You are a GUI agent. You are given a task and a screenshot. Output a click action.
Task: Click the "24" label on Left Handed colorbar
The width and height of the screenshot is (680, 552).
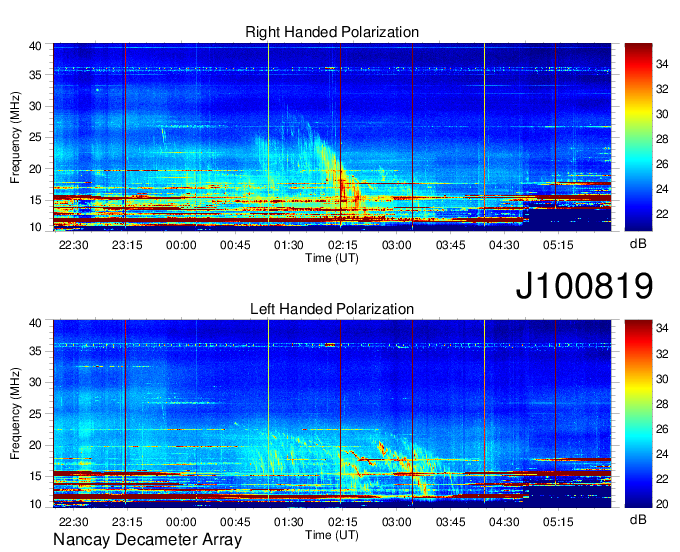point(662,454)
